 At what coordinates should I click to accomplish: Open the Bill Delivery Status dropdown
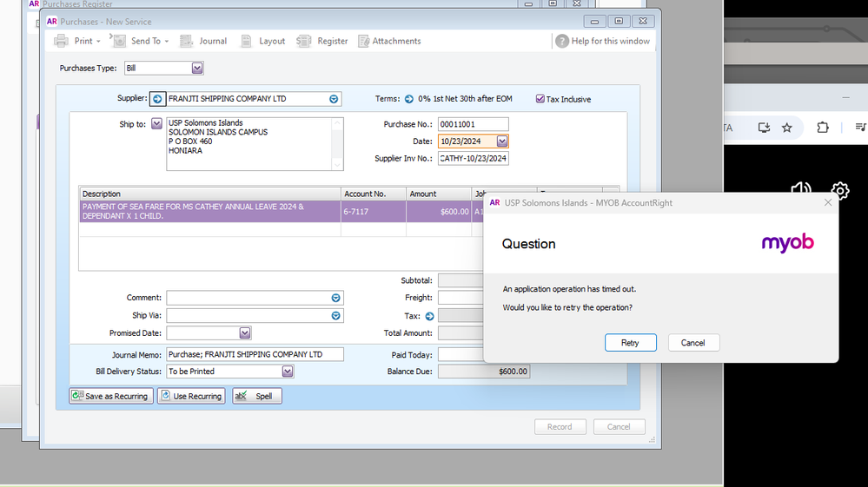pos(288,372)
